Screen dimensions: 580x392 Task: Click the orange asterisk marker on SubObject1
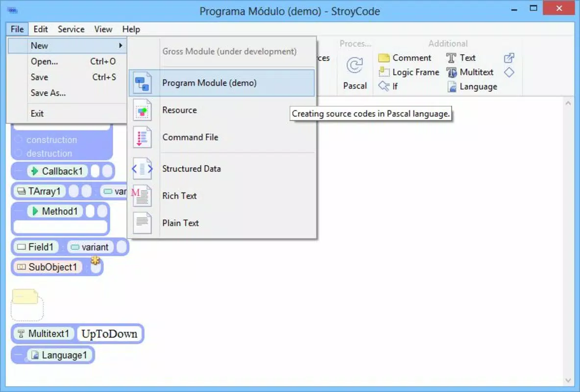95,260
